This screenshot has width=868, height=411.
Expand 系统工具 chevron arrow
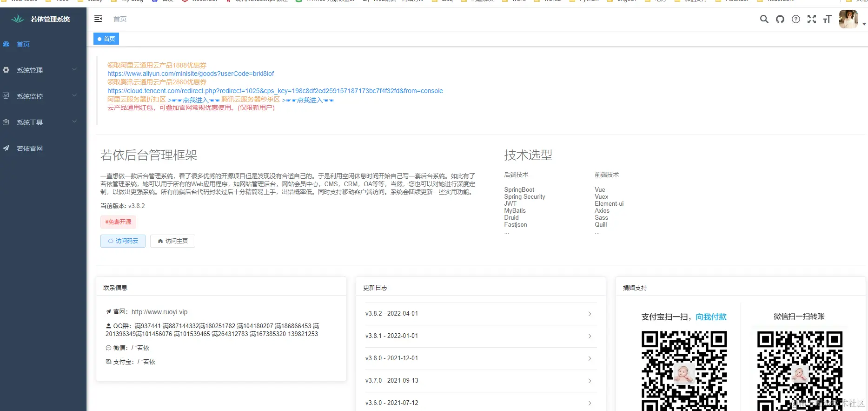click(74, 122)
